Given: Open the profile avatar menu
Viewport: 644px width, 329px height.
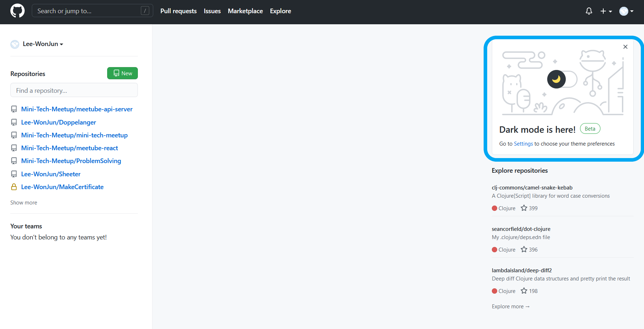Looking at the screenshot, I should point(626,11).
